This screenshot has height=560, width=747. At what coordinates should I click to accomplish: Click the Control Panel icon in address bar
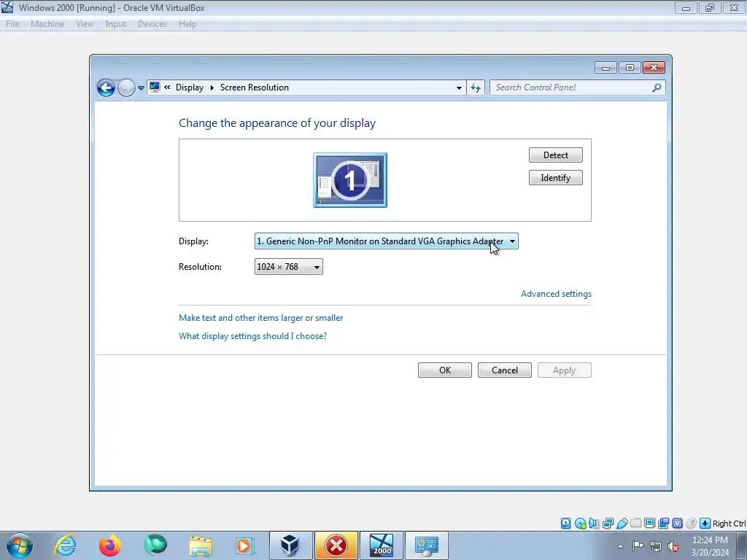(x=155, y=87)
